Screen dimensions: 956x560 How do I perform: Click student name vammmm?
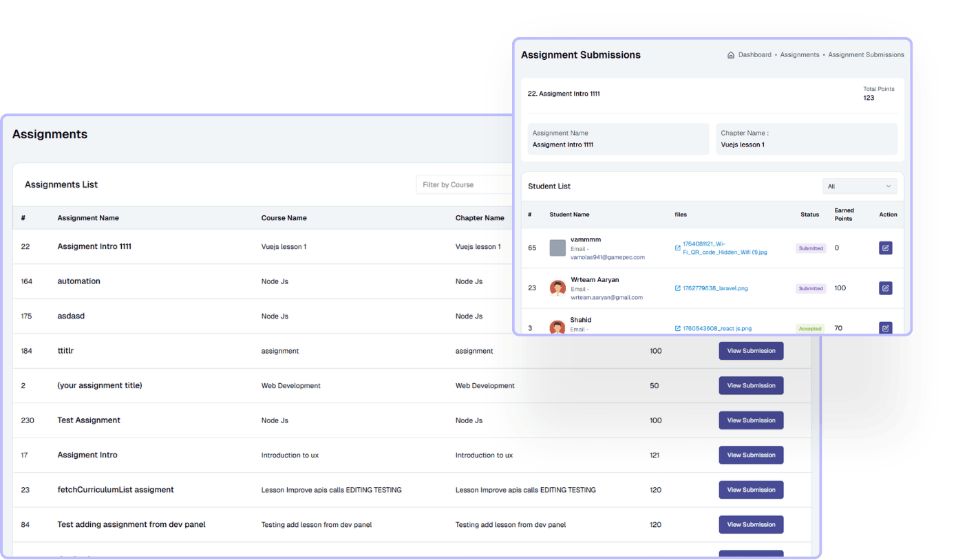tap(586, 239)
